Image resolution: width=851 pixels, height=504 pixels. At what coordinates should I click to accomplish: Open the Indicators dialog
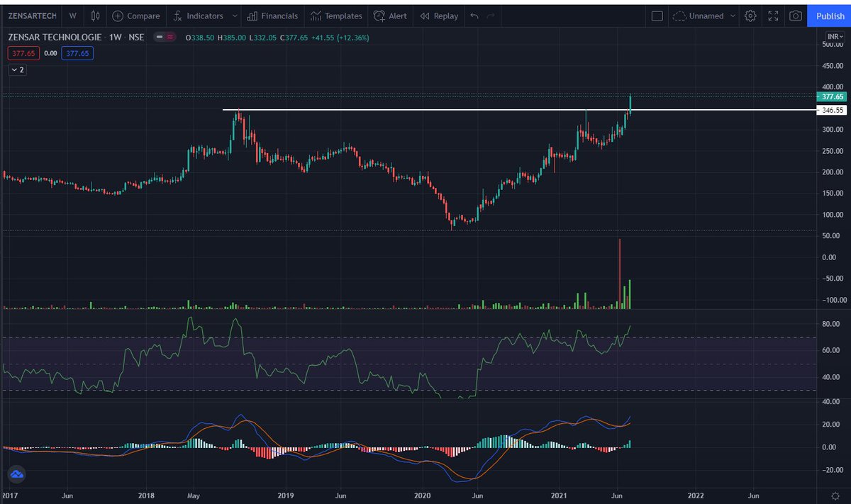(199, 16)
